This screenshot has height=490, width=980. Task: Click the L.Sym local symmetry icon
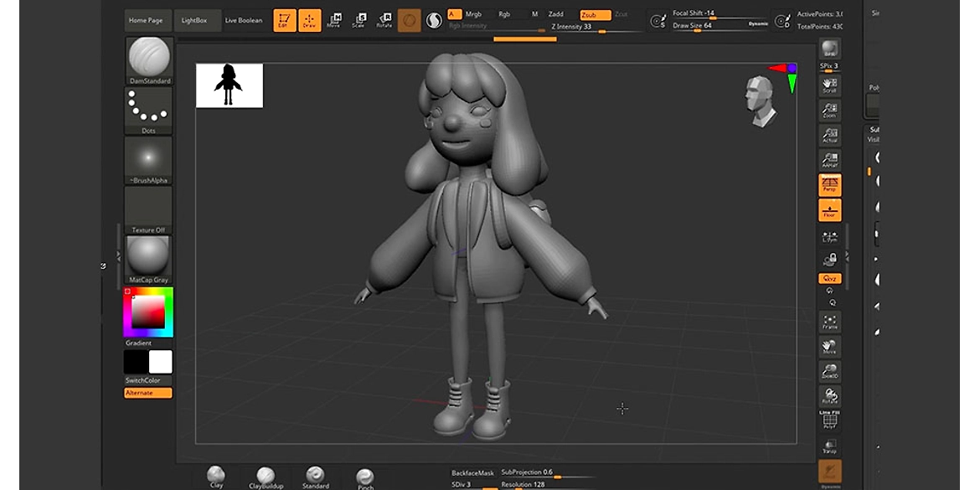(829, 237)
